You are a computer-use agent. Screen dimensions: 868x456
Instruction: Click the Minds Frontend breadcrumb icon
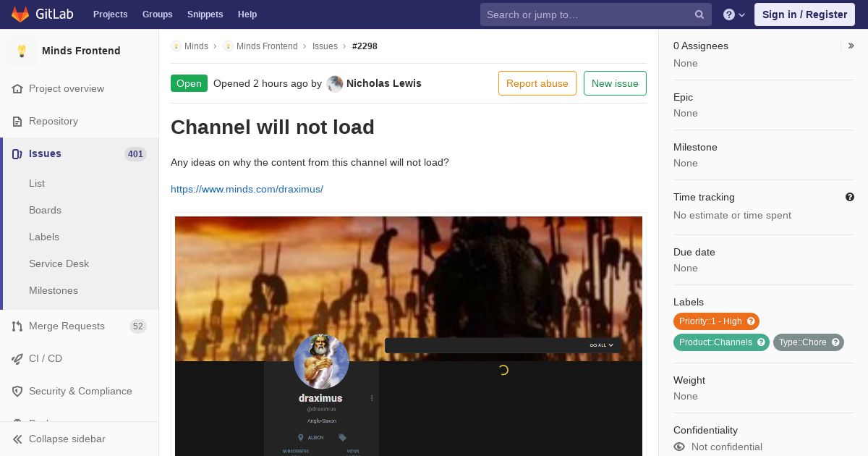228,46
